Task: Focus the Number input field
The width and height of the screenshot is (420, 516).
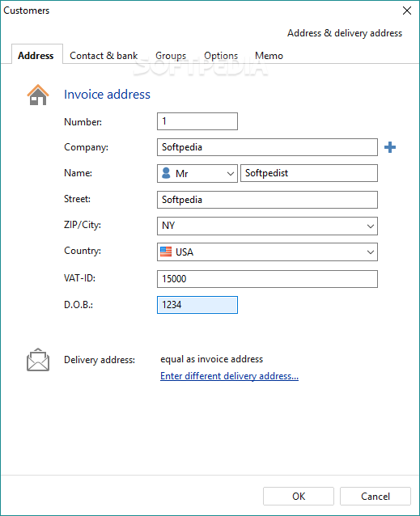Action: pos(197,121)
